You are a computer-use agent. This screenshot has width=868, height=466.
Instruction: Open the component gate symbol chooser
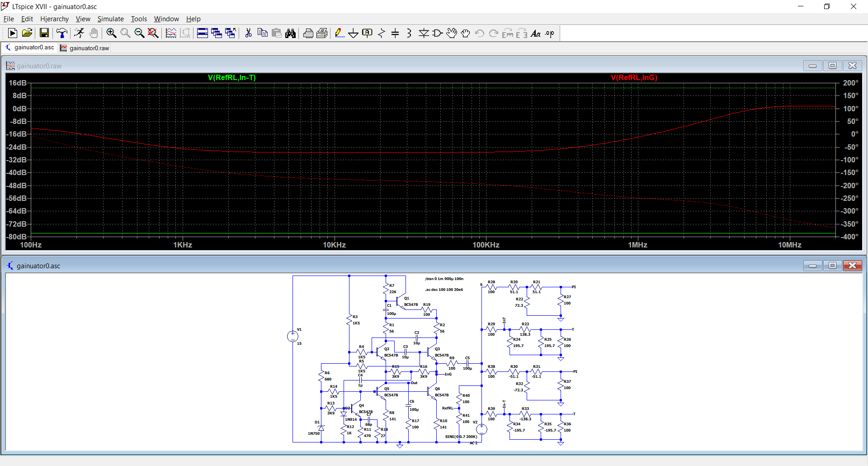tap(438, 33)
